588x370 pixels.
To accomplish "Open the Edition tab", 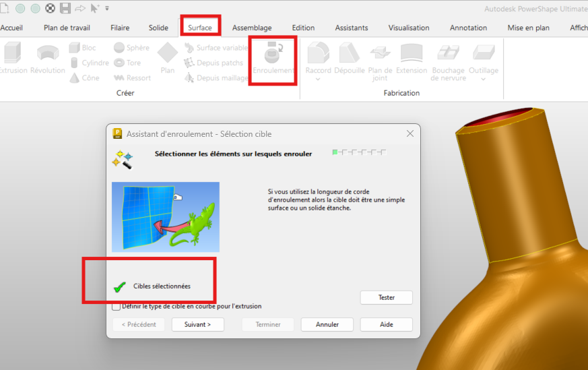I will click(303, 28).
